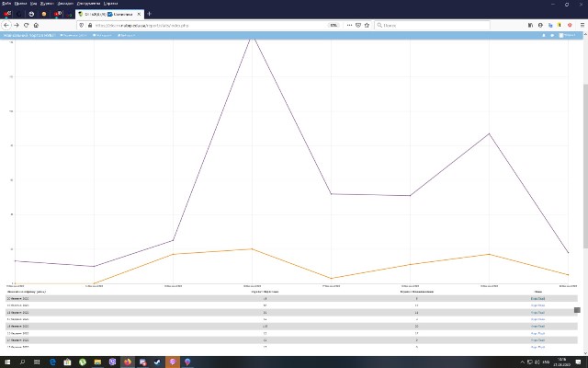
Task: Reset the 50% zoom badge in the address bar
Action: [334, 25]
